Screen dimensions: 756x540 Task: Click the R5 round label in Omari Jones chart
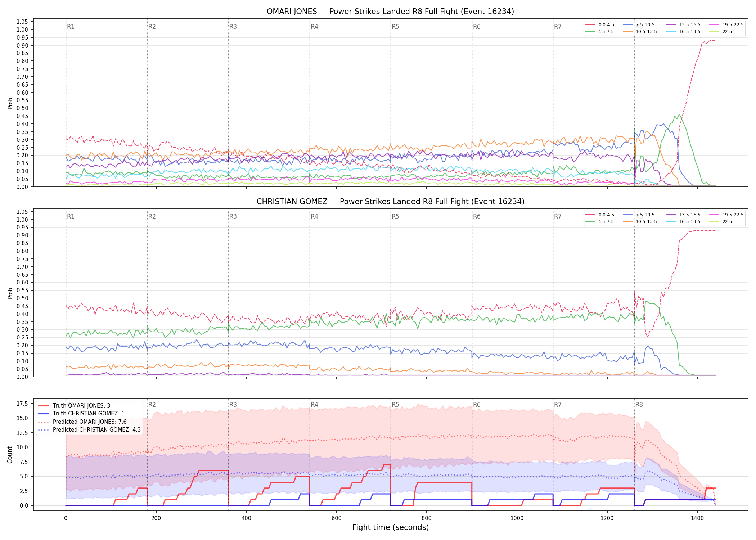tap(395, 27)
